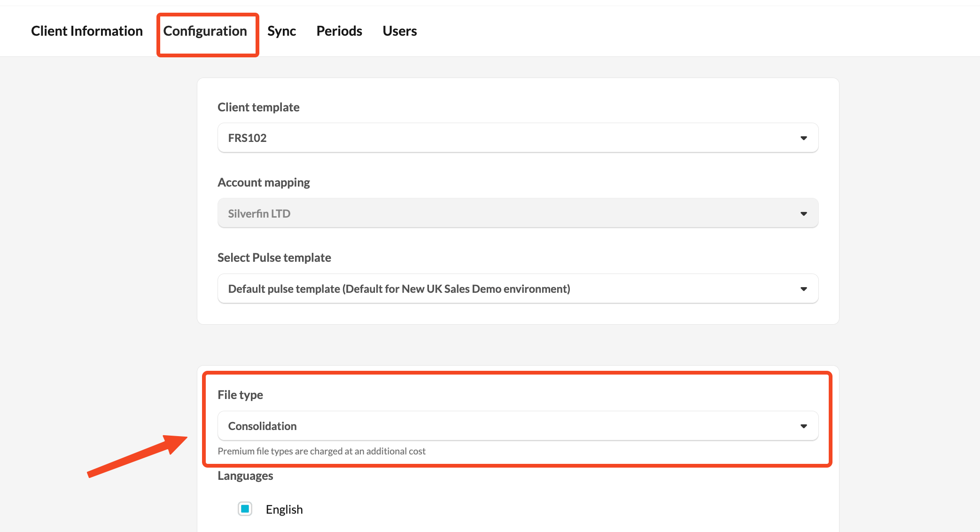Open the Client Information tab

(x=87, y=31)
